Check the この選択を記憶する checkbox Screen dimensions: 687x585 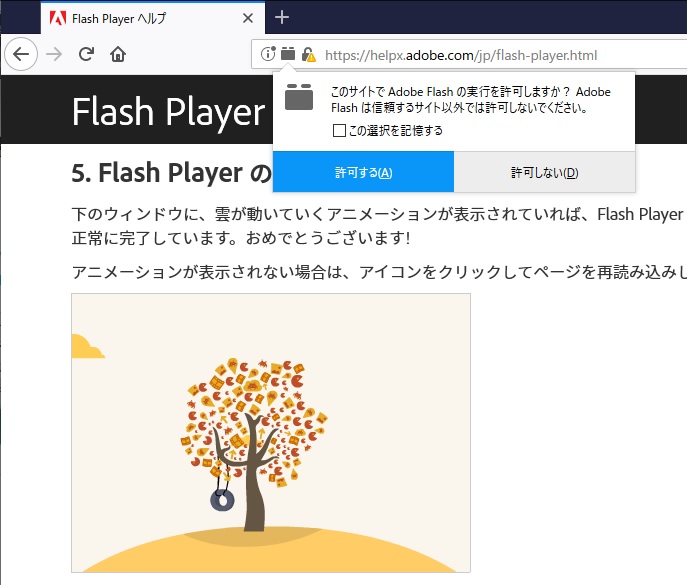pos(340,130)
